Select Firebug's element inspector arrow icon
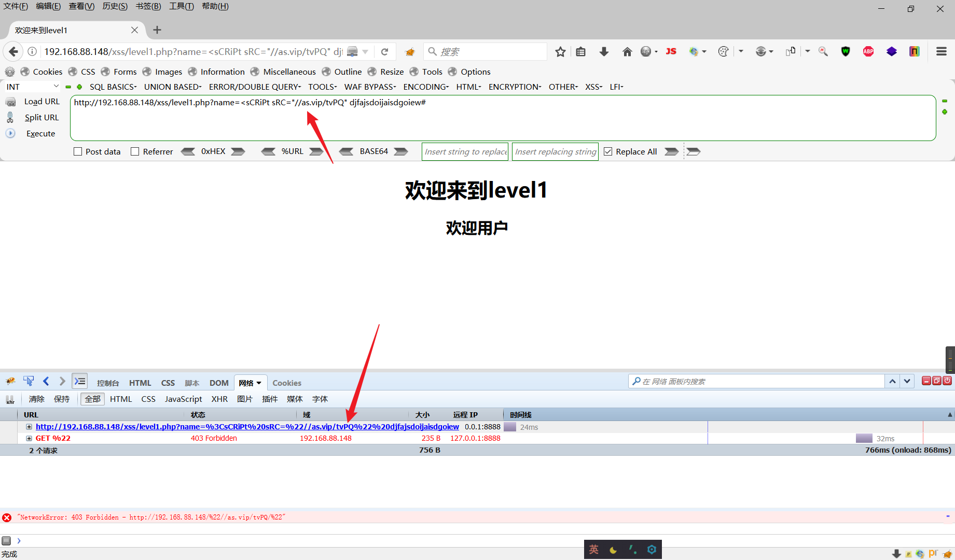 click(x=29, y=381)
